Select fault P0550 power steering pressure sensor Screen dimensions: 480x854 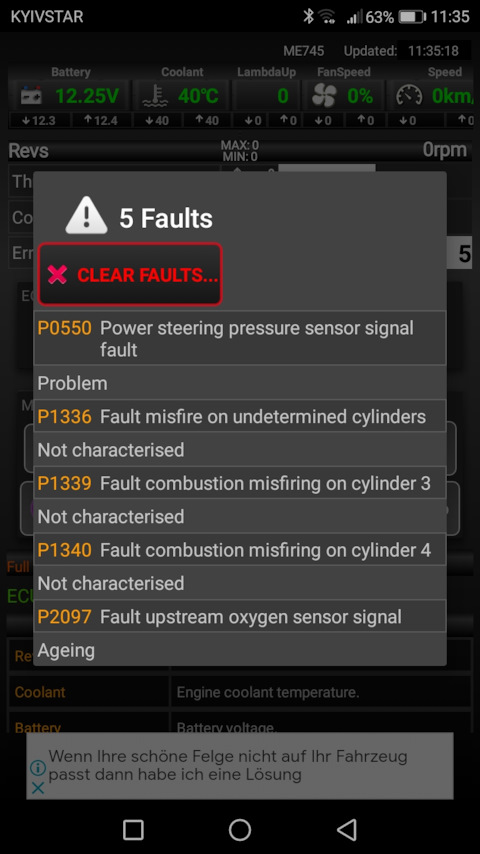coord(240,338)
